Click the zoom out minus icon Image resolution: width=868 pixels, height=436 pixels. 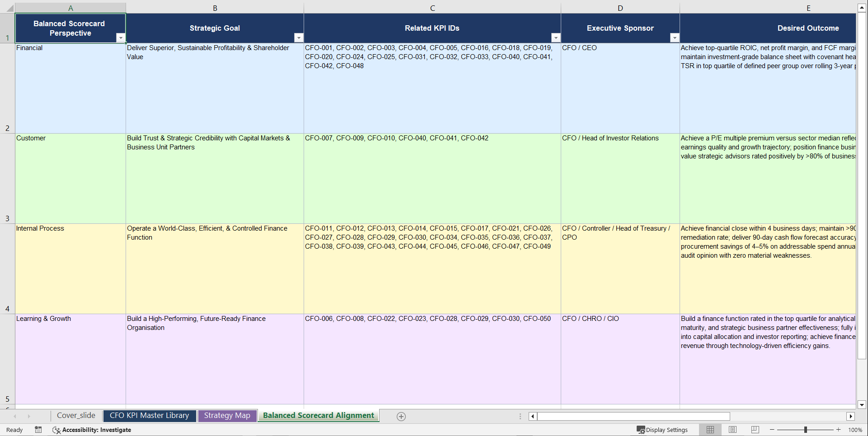tap(772, 430)
